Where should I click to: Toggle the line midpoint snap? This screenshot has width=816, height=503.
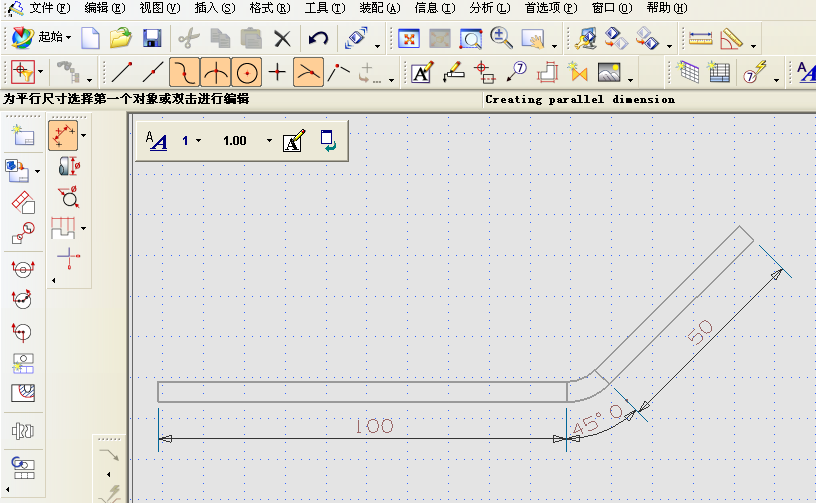click(152, 72)
